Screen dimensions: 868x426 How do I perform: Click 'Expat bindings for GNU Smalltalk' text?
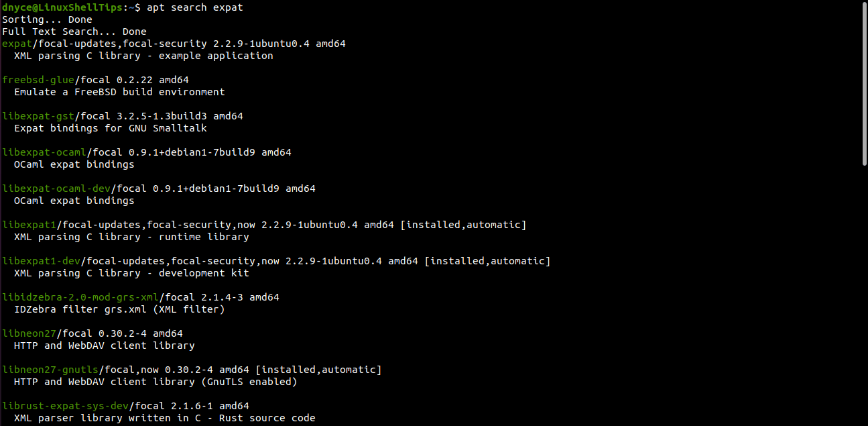[111, 128]
